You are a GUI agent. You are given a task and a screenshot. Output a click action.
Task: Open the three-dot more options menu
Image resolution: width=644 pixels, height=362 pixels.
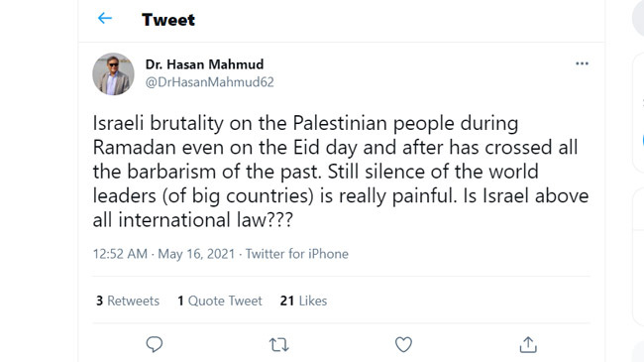point(582,63)
